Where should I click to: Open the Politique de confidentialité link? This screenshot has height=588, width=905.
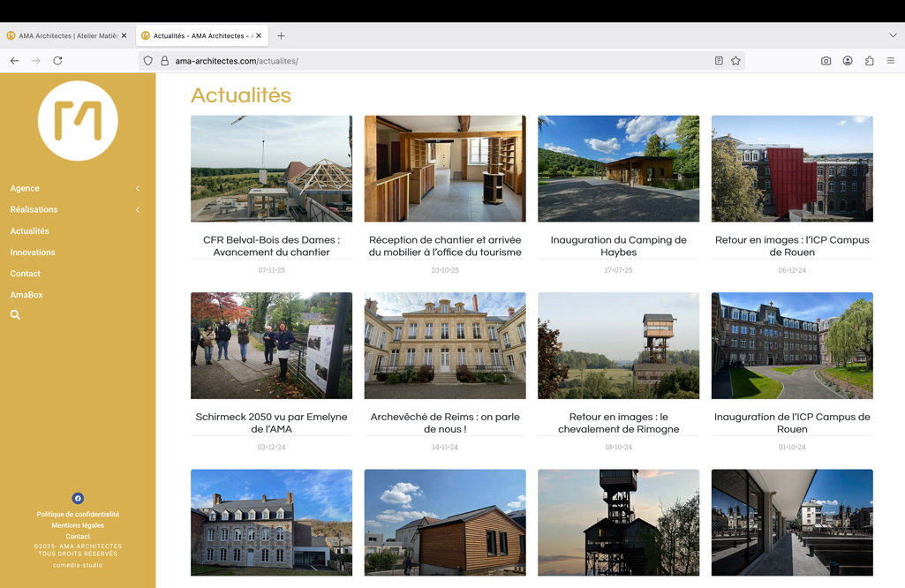pyautogui.click(x=78, y=514)
